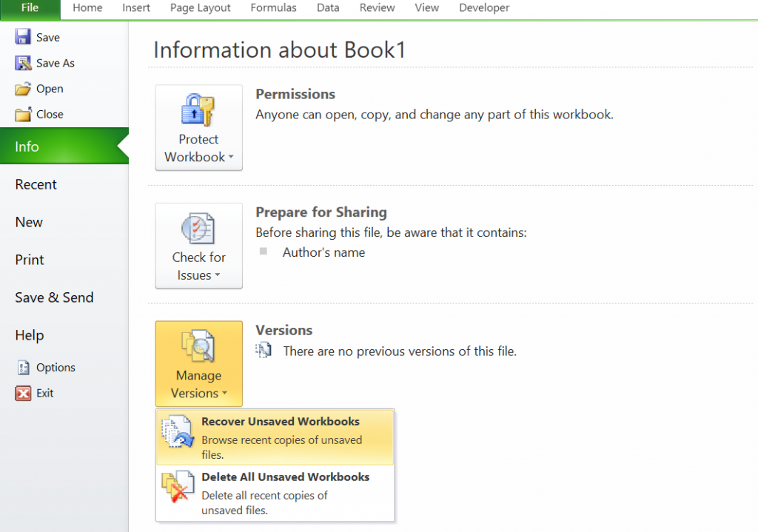Click the Close command label
The height and width of the screenshot is (532, 758).
pyautogui.click(x=50, y=114)
